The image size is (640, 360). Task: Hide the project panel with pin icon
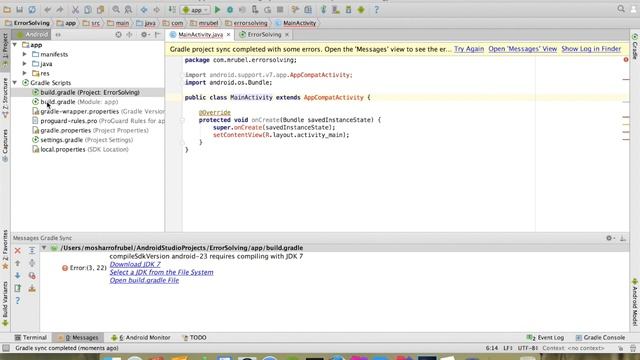pos(158,35)
